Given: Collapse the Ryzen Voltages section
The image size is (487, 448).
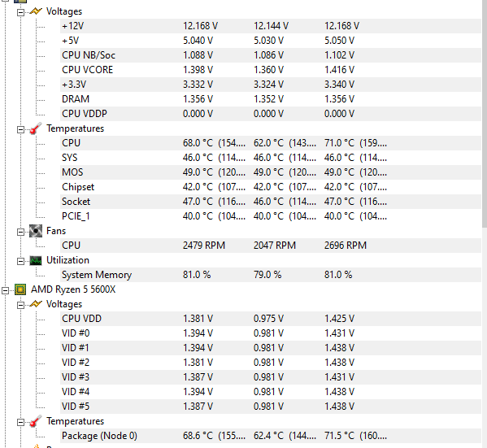Looking at the screenshot, I should [20, 306].
